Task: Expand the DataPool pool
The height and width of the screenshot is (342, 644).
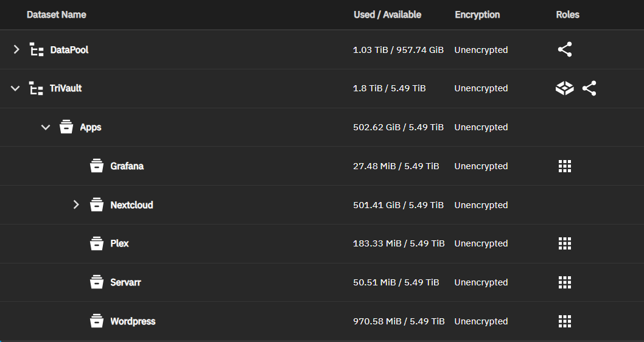Action: pyautogui.click(x=16, y=50)
